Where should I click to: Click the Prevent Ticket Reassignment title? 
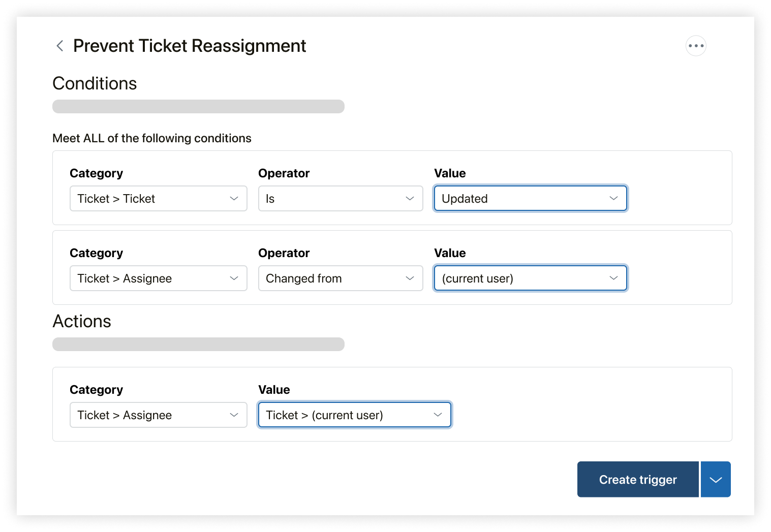click(x=190, y=46)
